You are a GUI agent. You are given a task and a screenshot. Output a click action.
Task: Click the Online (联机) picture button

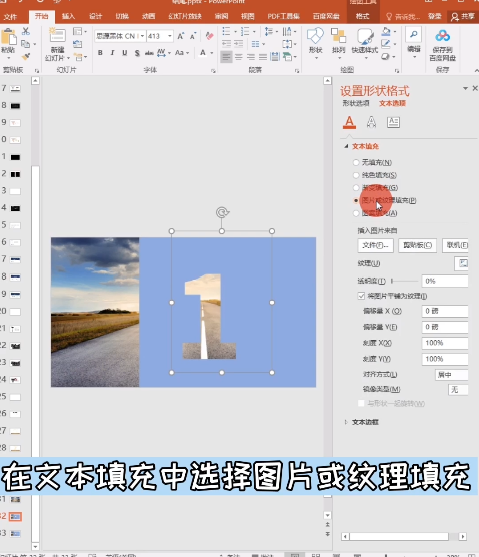click(x=456, y=245)
